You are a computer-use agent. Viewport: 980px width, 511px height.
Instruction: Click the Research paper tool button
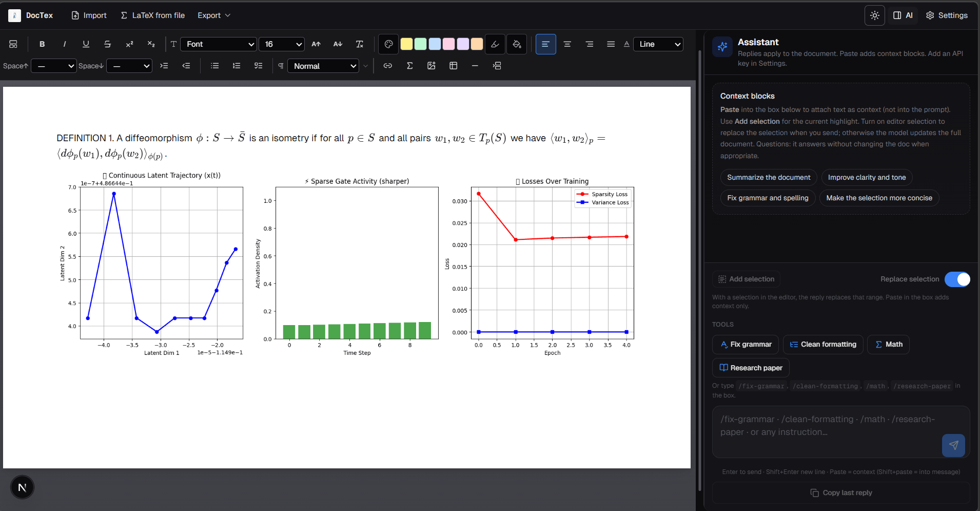(x=751, y=367)
